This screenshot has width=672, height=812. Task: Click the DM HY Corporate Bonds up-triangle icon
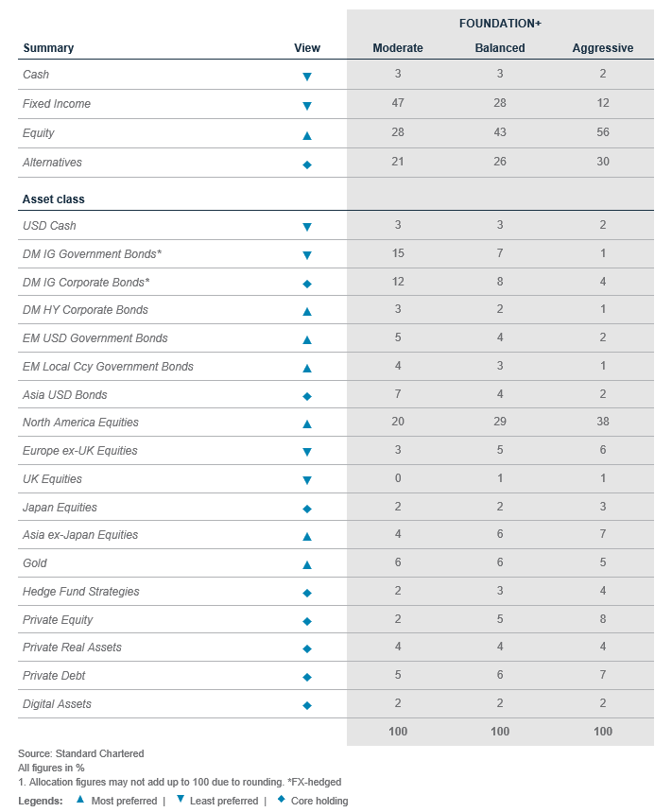(307, 311)
